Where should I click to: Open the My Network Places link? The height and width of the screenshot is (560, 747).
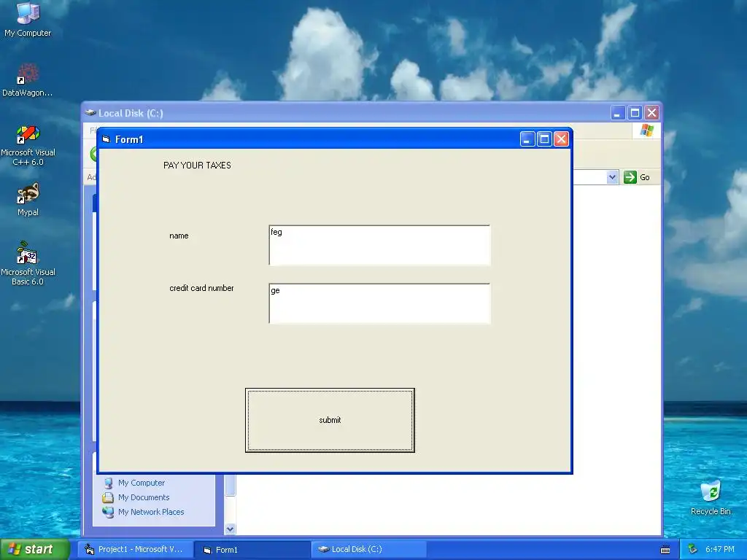click(x=151, y=512)
